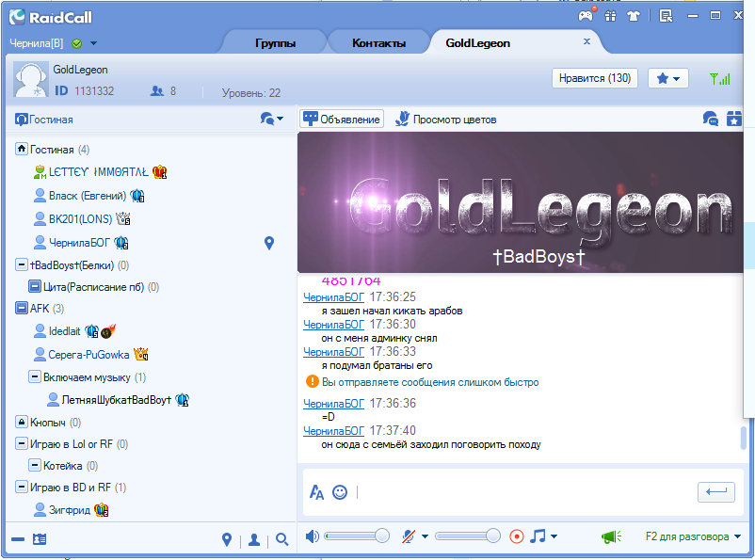Switch to the Группы tab

pos(276,43)
